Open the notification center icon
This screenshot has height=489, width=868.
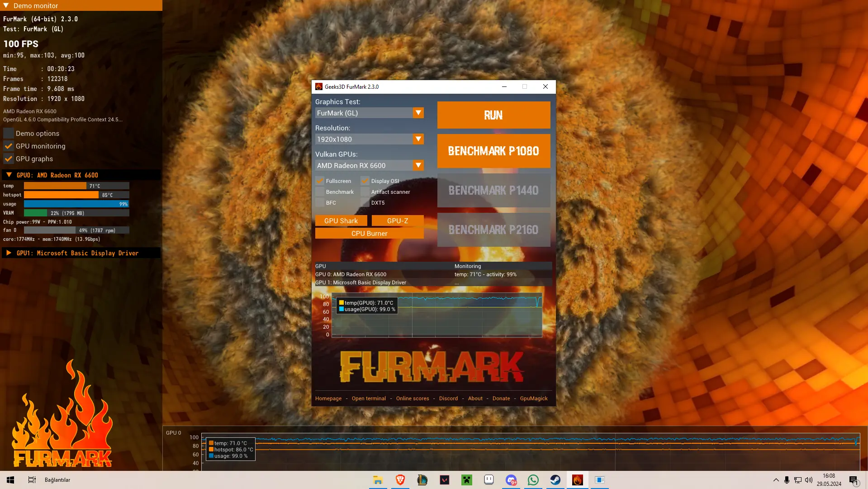coord(854,480)
